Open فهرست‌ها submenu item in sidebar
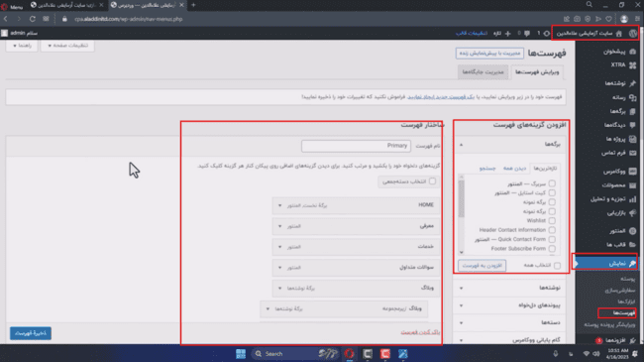Image resolution: width=644 pixels, height=362 pixels. coord(624,313)
